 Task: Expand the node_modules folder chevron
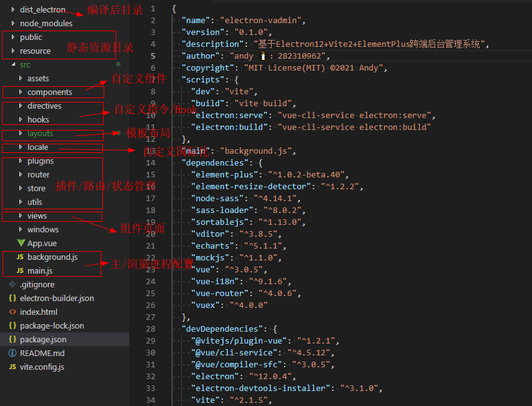13,24
